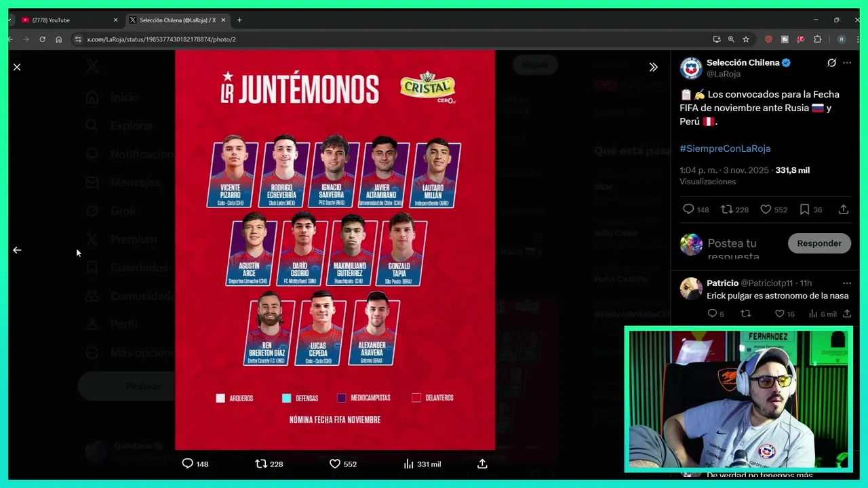Click the Selección Chilena avatar
This screenshot has width=868, height=488.
(x=691, y=68)
